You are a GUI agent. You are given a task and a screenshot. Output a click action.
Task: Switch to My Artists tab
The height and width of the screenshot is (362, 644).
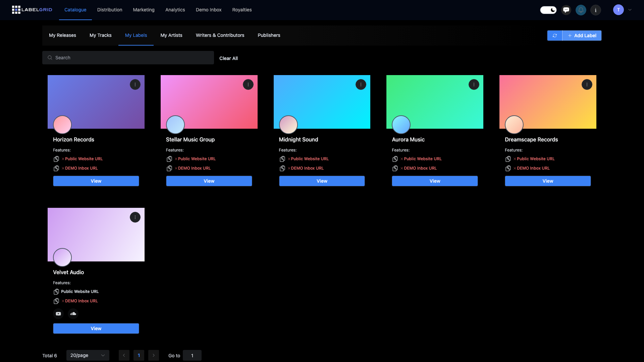[x=171, y=35]
